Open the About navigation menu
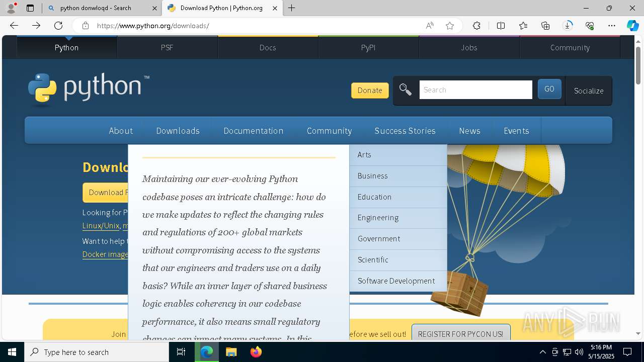644x362 pixels. coord(121,131)
